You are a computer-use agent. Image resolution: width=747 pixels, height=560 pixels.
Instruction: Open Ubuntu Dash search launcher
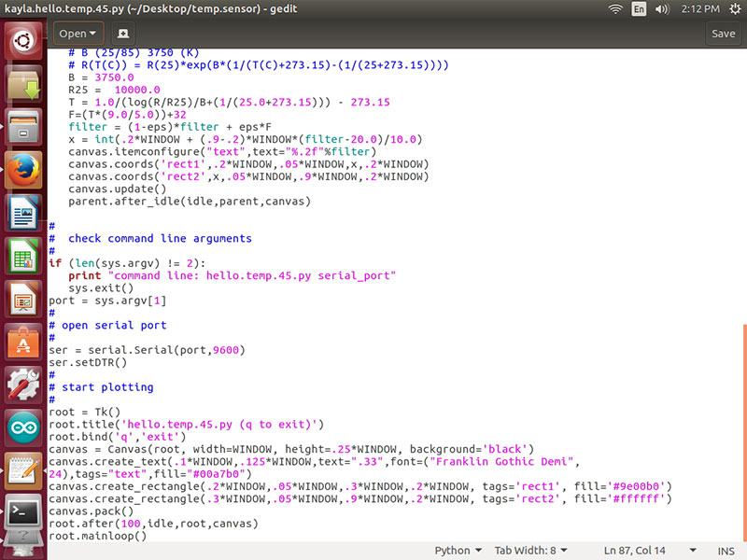click(23, 41)
